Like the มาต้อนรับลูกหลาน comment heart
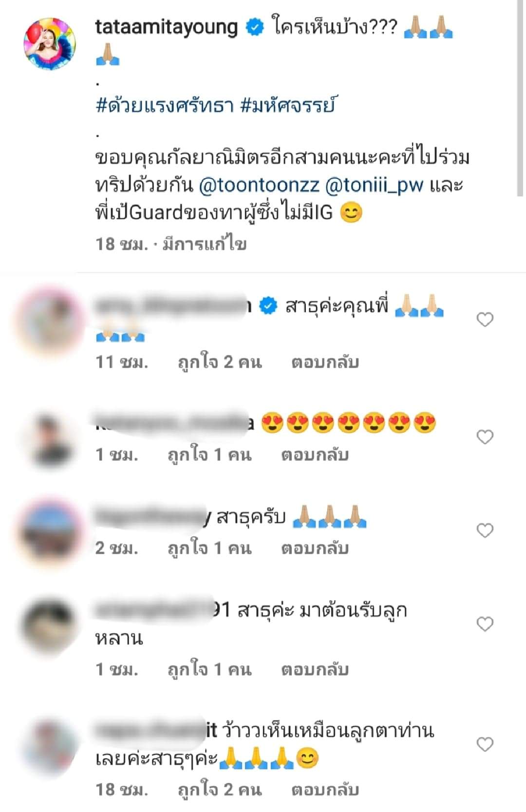This screenshot has height=812, width=526. click(x=485, y=623)
